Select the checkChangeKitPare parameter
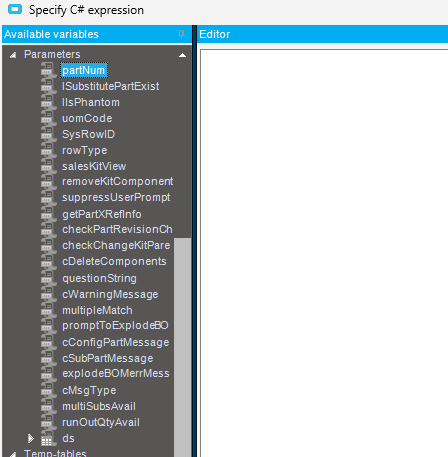448x457 pixels. point(116,246)
